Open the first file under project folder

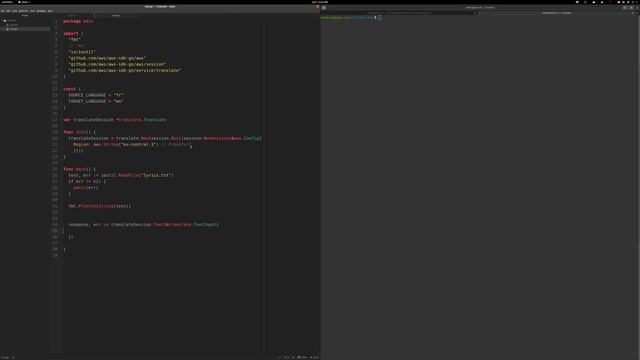13,25
